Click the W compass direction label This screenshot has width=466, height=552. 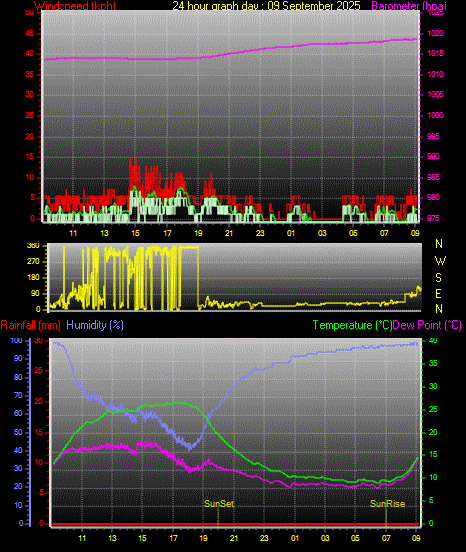coord(440,261)
